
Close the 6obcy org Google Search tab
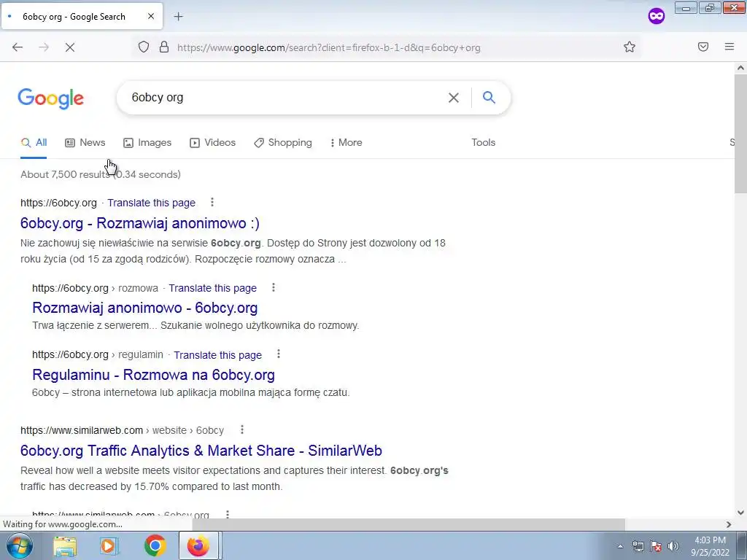pos(150,16)
